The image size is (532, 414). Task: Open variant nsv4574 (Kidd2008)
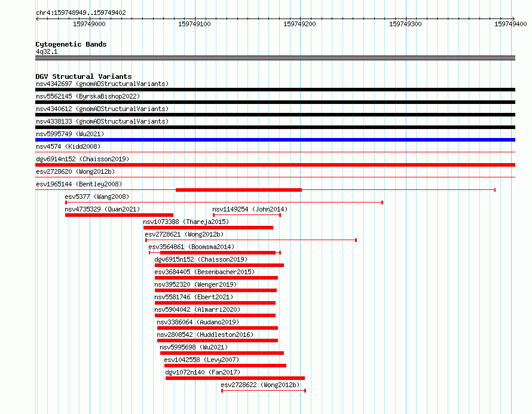(68, 146)
